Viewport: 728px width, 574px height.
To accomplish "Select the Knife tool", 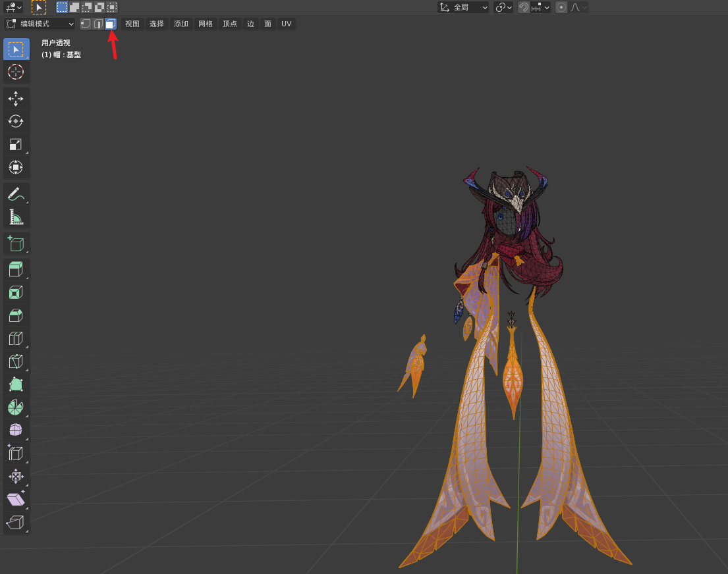I will click(16, 361).
